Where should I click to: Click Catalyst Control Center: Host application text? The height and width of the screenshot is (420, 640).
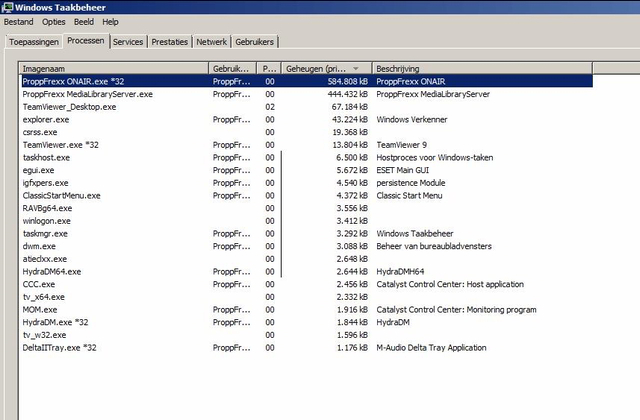[x=450, y=284]
